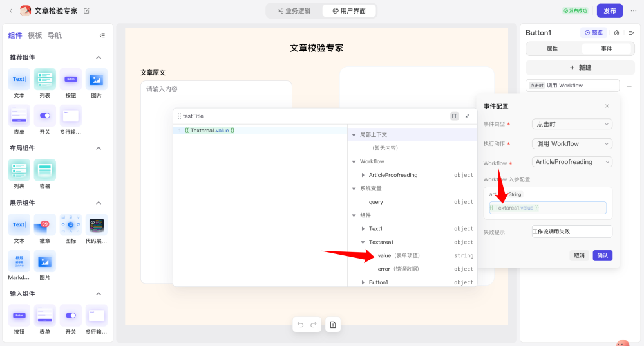Pick 图标 icon component
Viewport: 644px width, 346px height.
pos(71,229)
